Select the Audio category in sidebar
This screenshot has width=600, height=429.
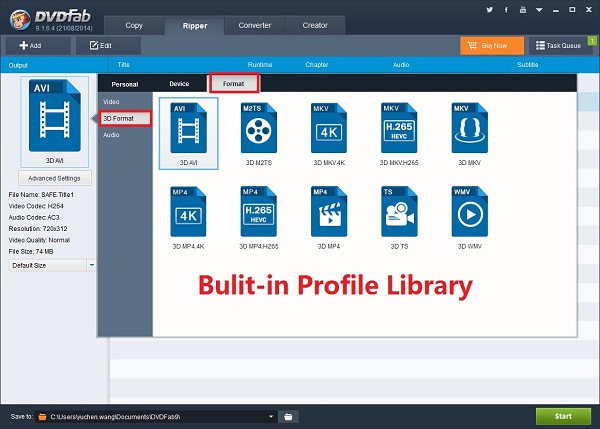tap(111, 135)
